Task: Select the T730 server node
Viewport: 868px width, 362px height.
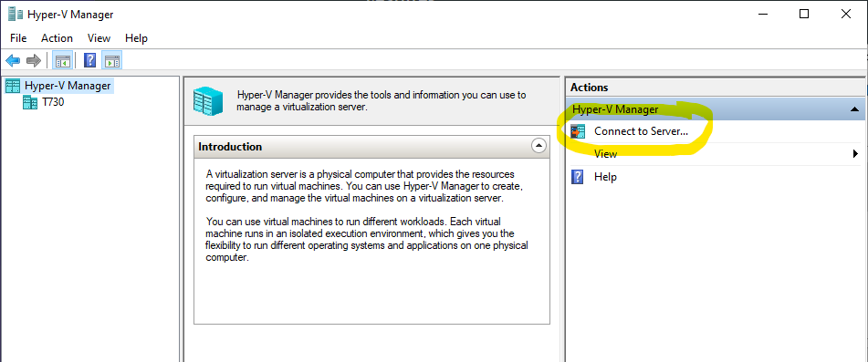Action: pyautogui.click(x=53, y=102)
